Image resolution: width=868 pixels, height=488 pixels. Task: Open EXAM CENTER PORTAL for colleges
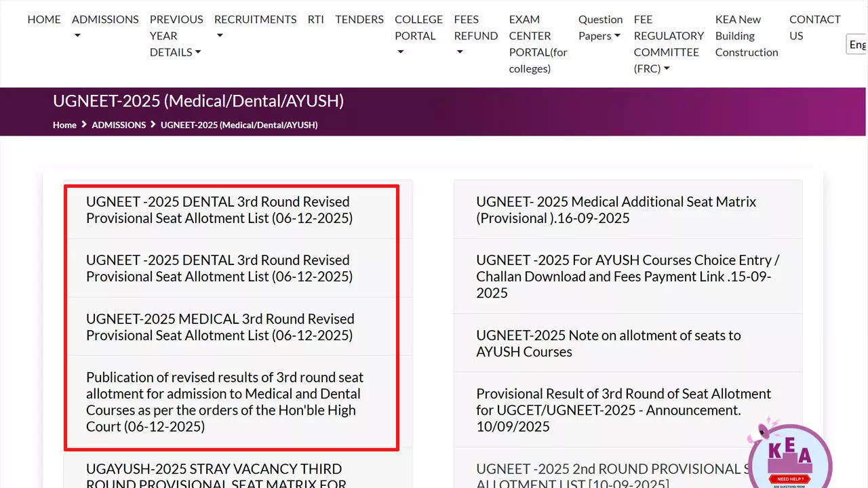pos(537,43)
